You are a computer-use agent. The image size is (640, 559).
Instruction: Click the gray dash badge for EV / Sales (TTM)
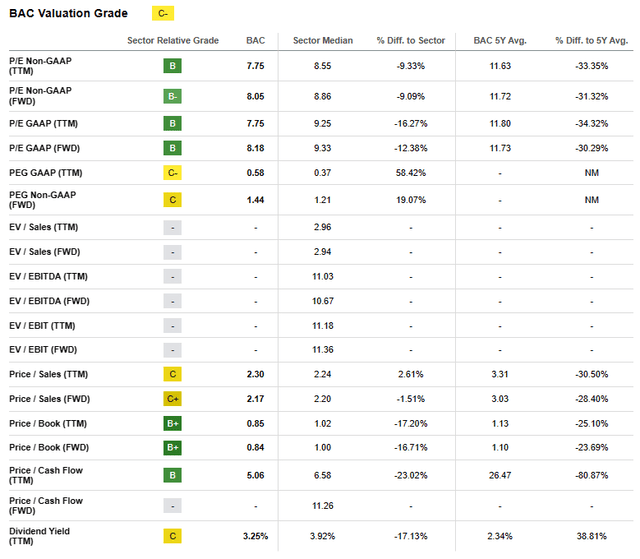(x=174, y=226)
